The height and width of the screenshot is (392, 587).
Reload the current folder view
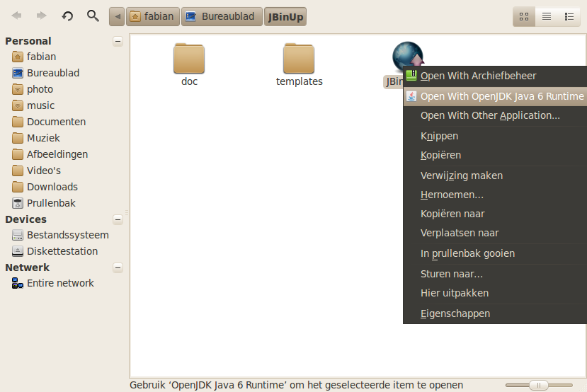[67, 16]
